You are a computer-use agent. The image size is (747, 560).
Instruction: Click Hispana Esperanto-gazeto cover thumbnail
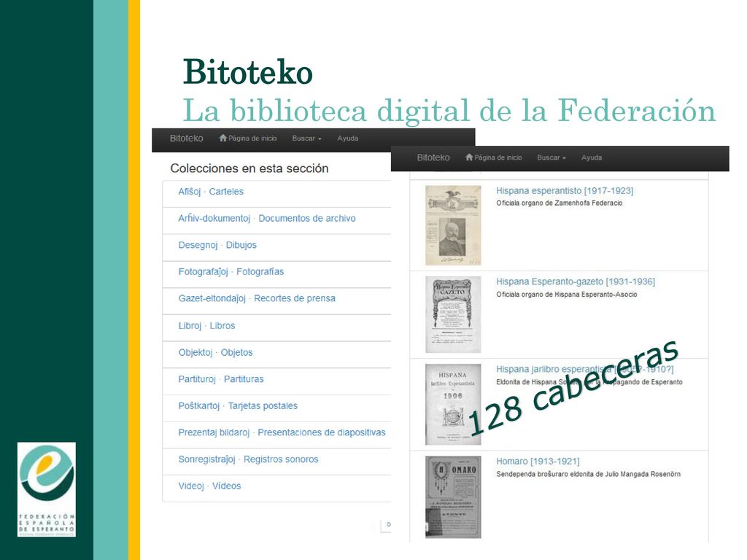453,314
